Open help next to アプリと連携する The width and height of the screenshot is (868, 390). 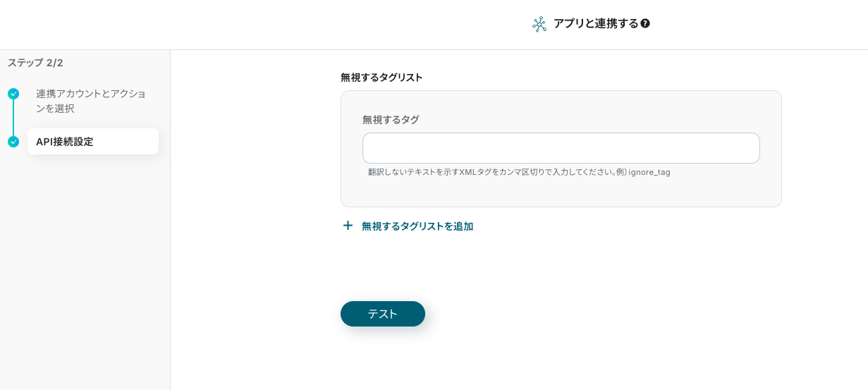click(645, 24)
